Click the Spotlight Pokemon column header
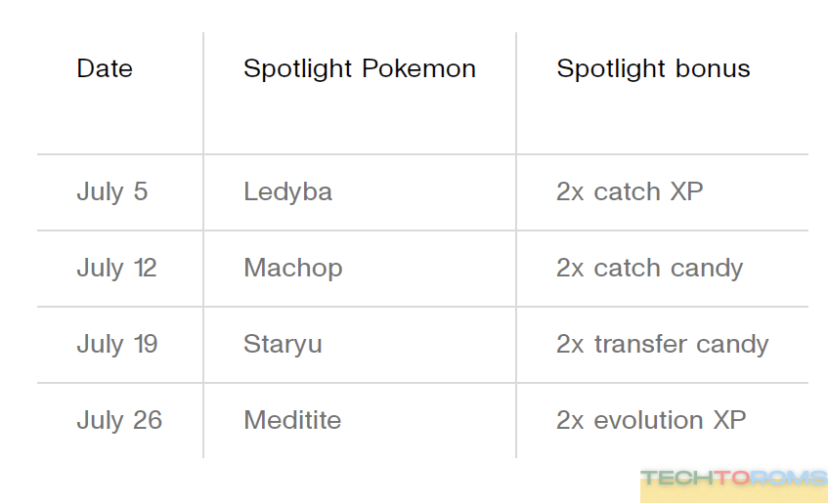The width and height of the screenshot is (829, 504). pyautogui.click(x=359, y=69)
